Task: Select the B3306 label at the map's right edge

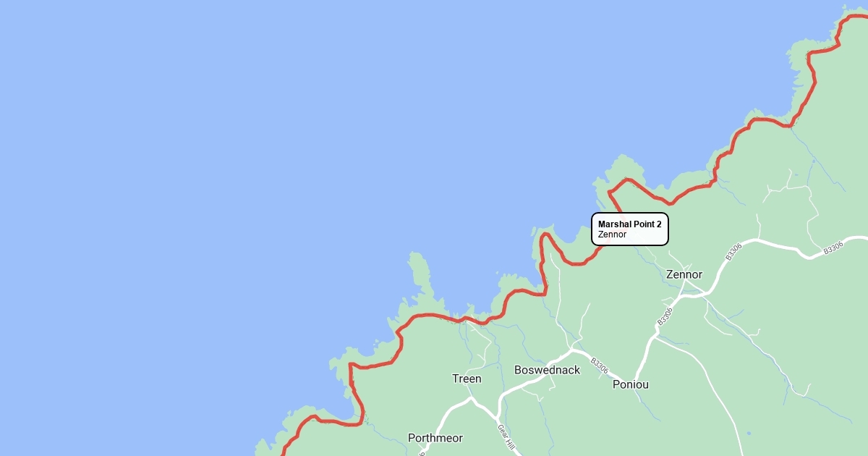Action: 833,248
